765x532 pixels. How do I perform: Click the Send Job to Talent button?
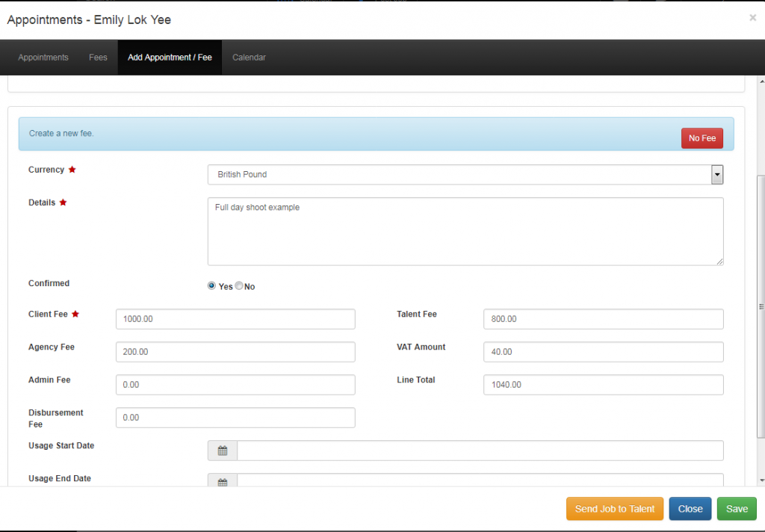pyautogui.click(x=614, y=509)
